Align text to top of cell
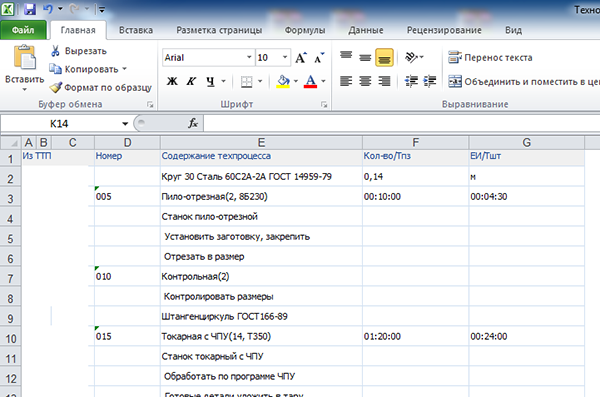The width and height of the screenshot is (600, 397). tap(346, 57)
